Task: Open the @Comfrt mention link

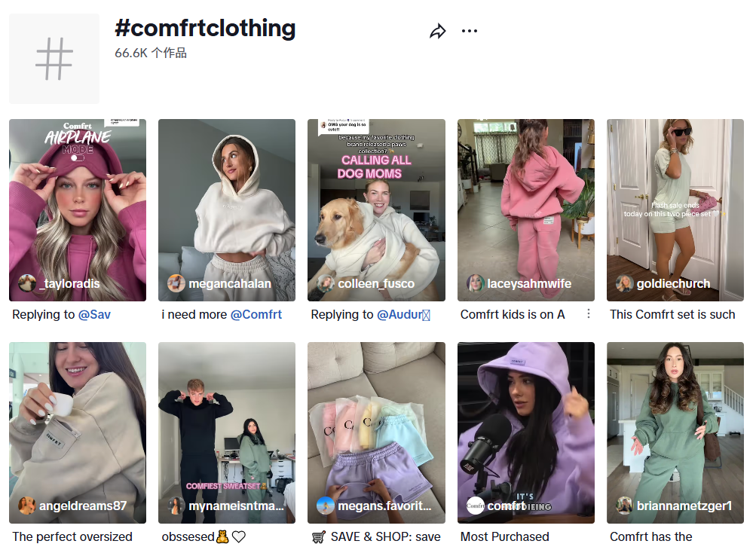Action: 256,315
